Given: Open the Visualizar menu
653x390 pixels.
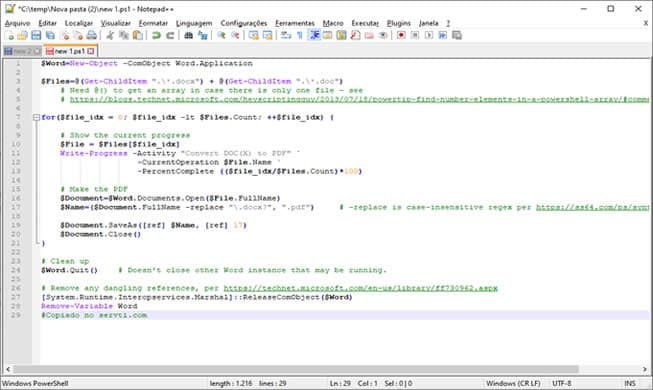Looking at the screenshot, I should pos(116,23).
